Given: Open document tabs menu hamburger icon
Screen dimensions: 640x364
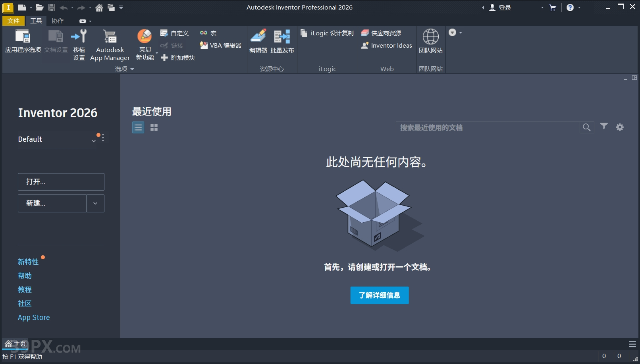Looking at the screenshot, I should 632,344.
